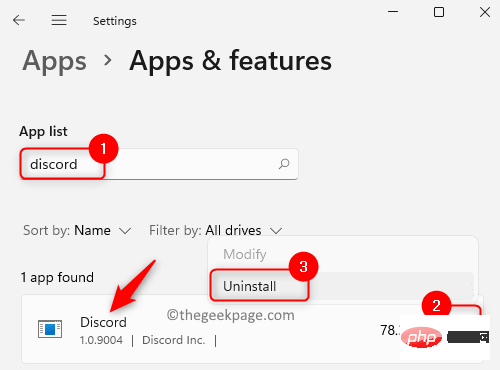Minimize the Settings window
The image size is (500, 370).
(x=393, y=12)
